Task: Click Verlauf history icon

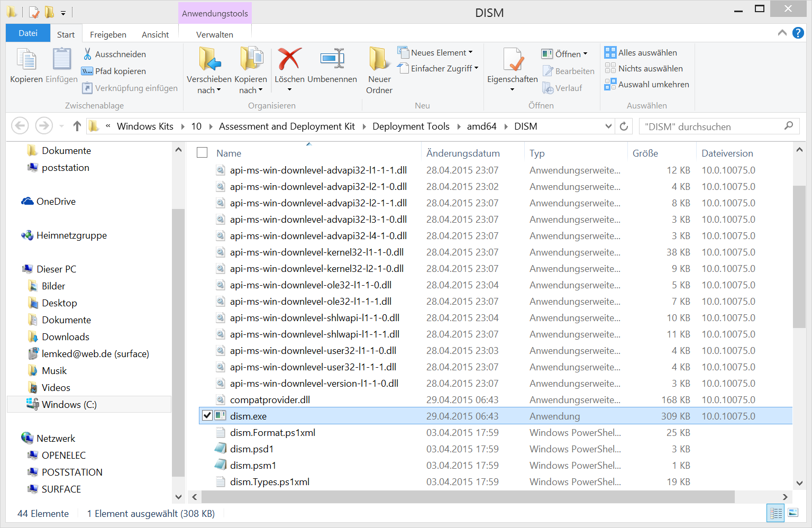Action: [x=548, y=88]
